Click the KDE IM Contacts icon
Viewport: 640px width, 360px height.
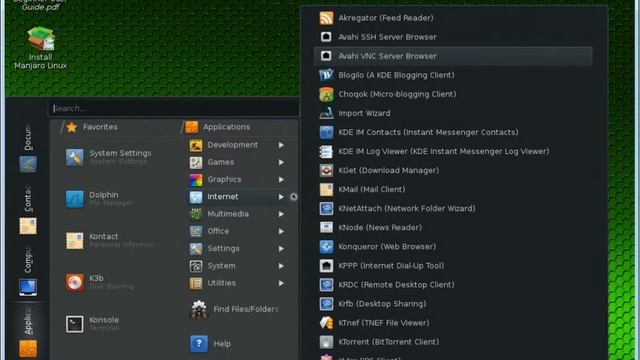tap(326, 132)
